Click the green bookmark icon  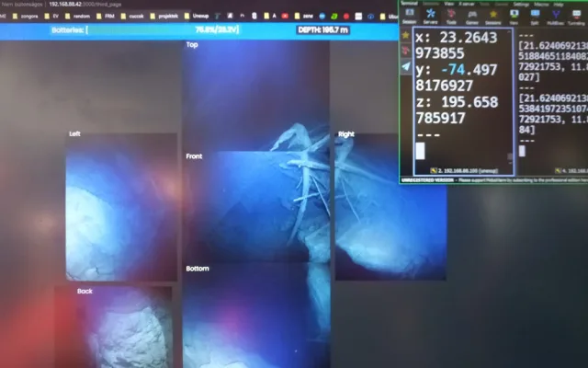334,17
